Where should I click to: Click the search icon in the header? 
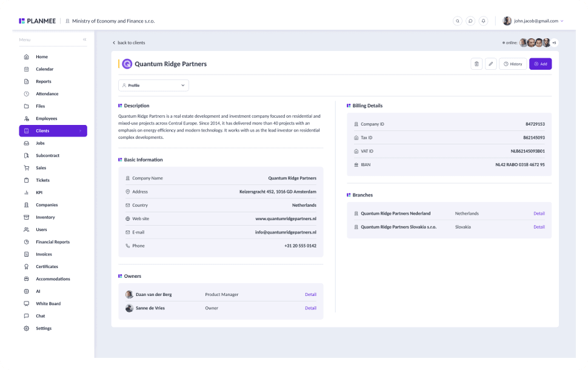pyautogui.click(x=458, y=21)
